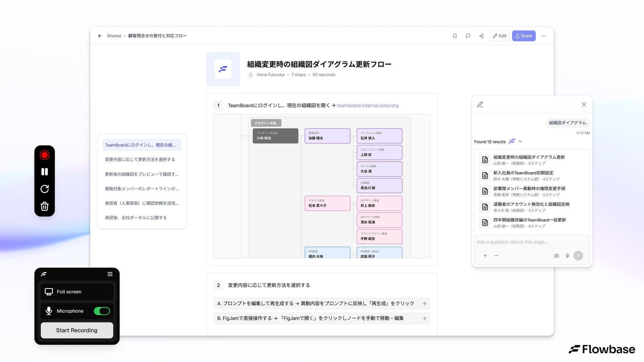Click the share nodes icon
This screenshot has height=362, width=644.
click(482, 36)
